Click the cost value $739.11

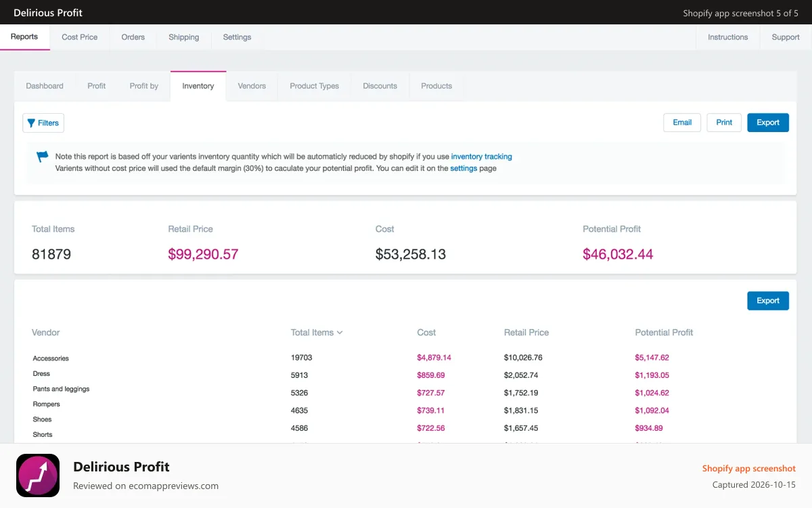coord(431,410)
